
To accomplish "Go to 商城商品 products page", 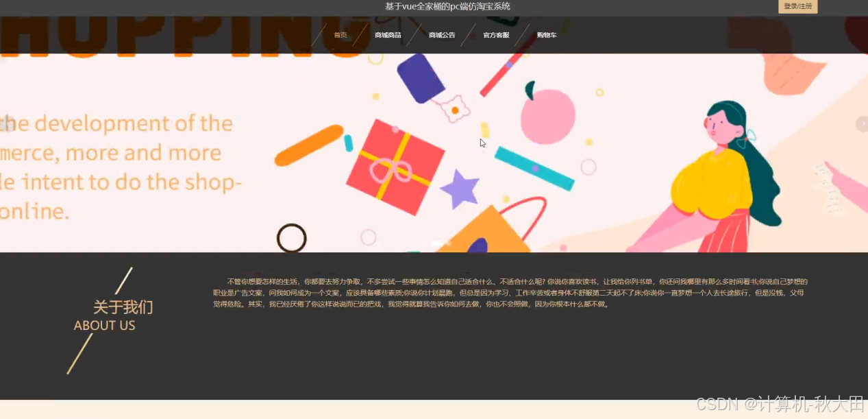I will [x=388, y=35].
